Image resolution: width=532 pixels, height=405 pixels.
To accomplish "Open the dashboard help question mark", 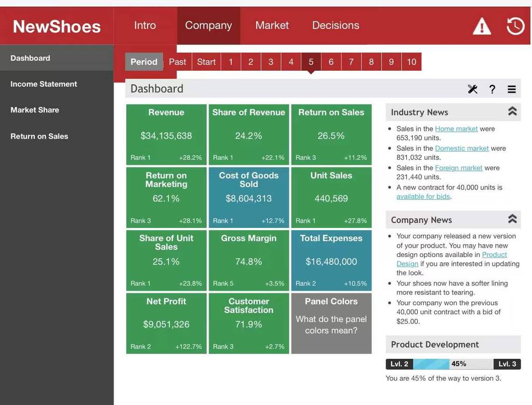I will (492, 89).
